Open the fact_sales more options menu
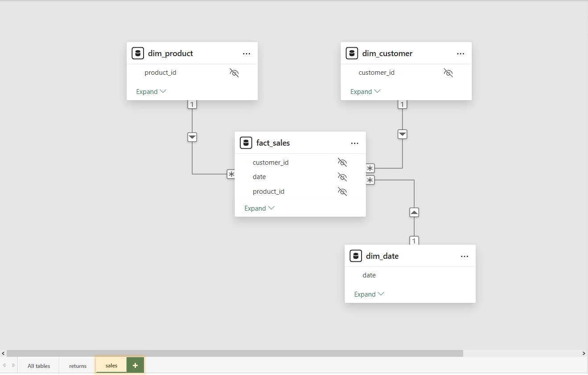 click(354, 143)
